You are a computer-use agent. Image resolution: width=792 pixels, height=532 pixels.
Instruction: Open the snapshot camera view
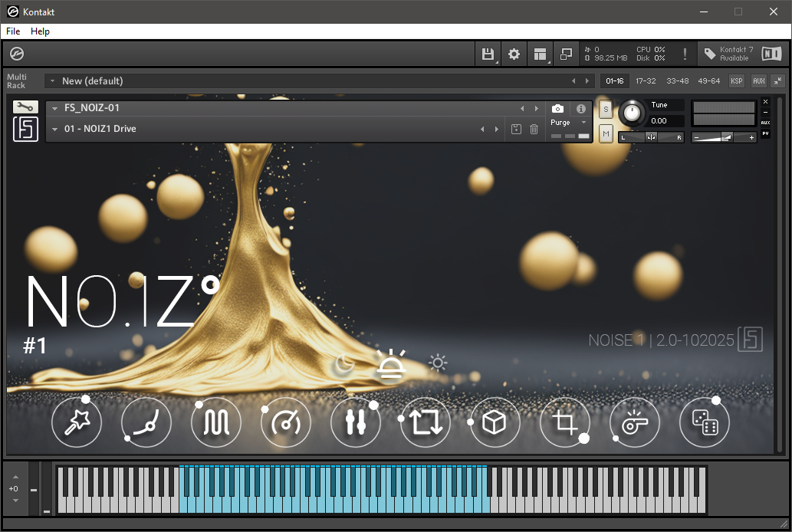tap(557, 109)
